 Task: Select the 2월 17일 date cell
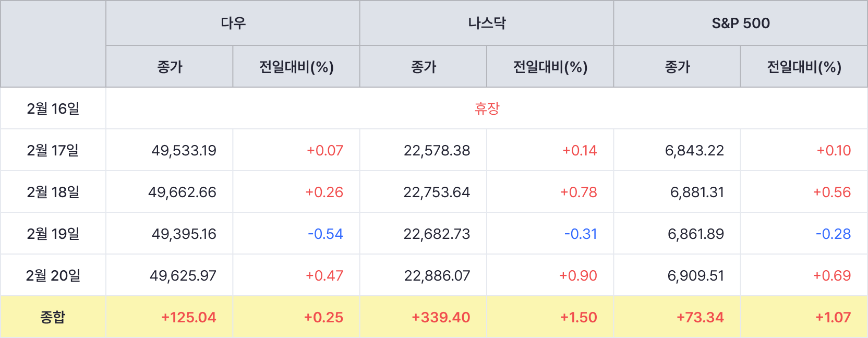[x=53, y=150]
